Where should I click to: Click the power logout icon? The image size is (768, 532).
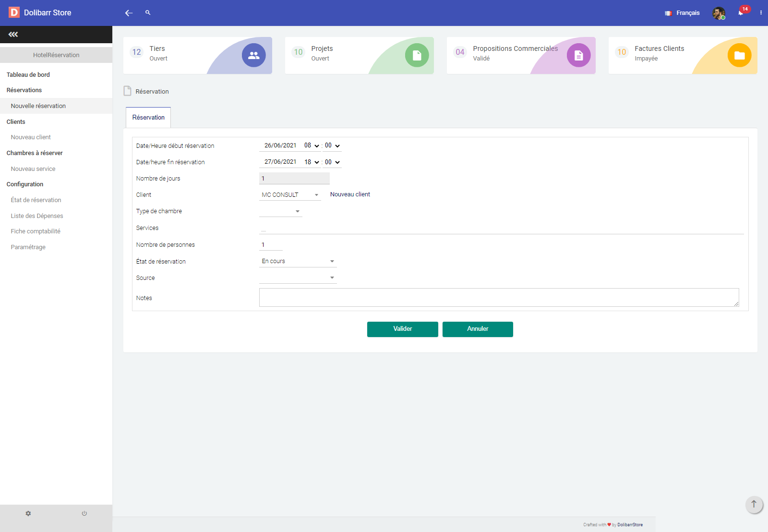84,513
